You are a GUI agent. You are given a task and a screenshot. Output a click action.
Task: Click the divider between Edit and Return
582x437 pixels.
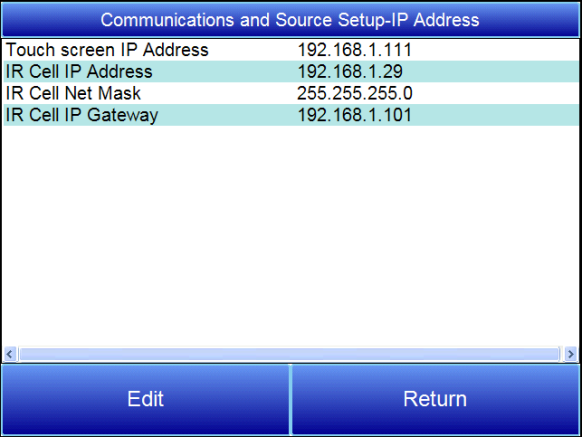(291, 399)
